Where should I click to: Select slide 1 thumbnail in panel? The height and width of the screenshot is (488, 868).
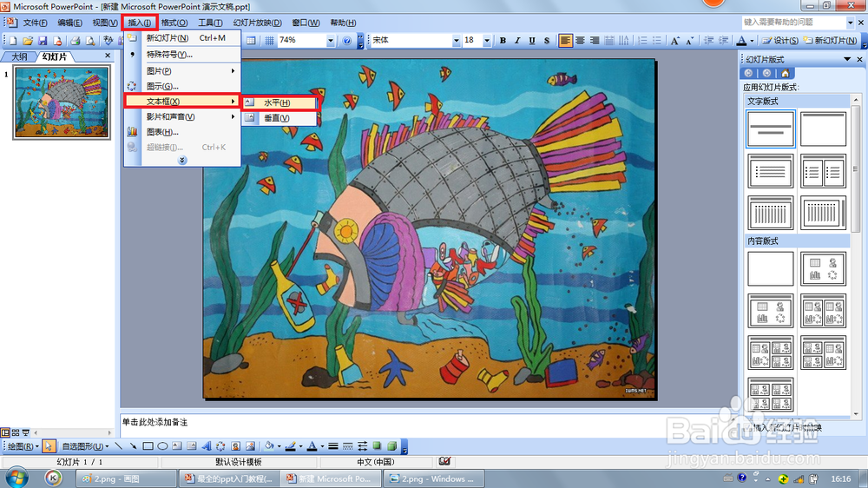click(62, 101)
